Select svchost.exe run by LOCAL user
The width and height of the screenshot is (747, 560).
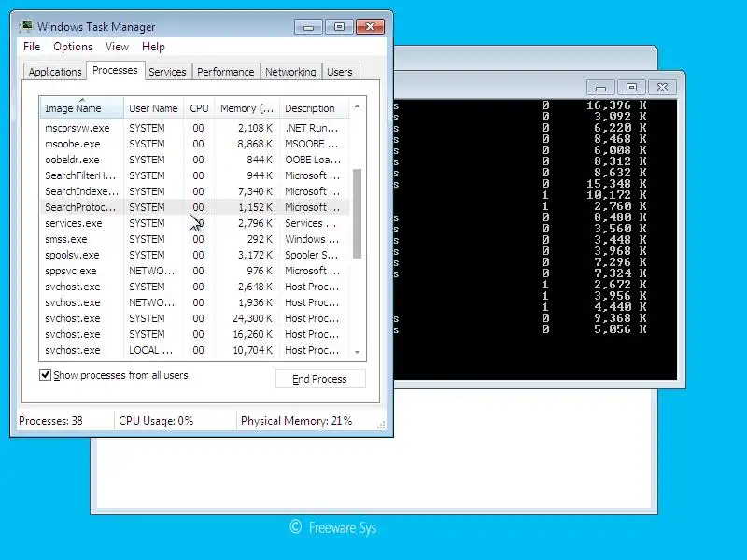click(194, 350)
